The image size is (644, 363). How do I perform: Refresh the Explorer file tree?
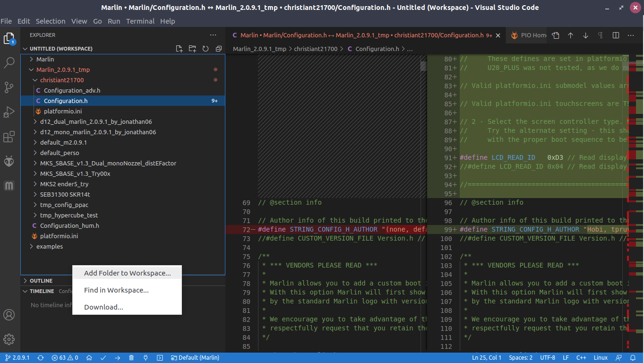pyautogui.click(x=206, y=49)
